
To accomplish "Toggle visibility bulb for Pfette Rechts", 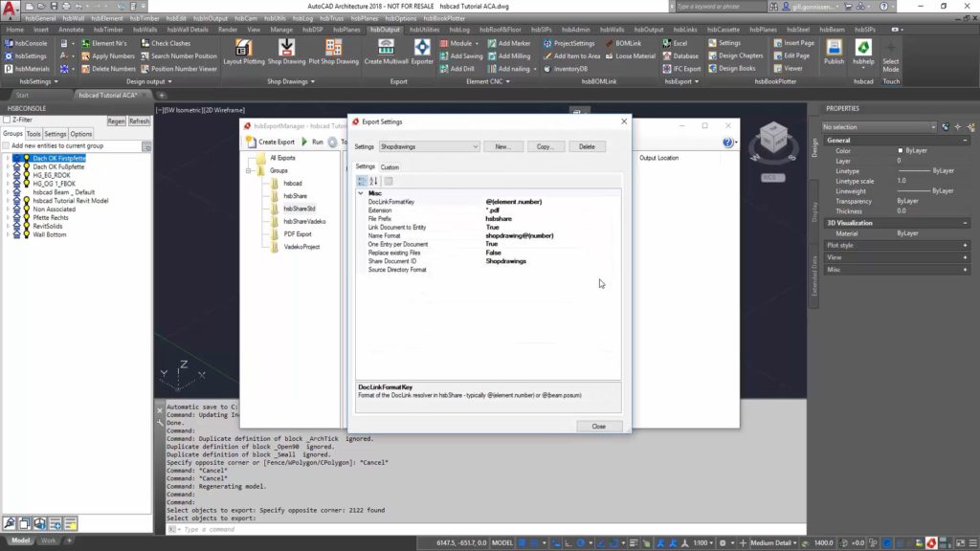I will click(26, 217).
